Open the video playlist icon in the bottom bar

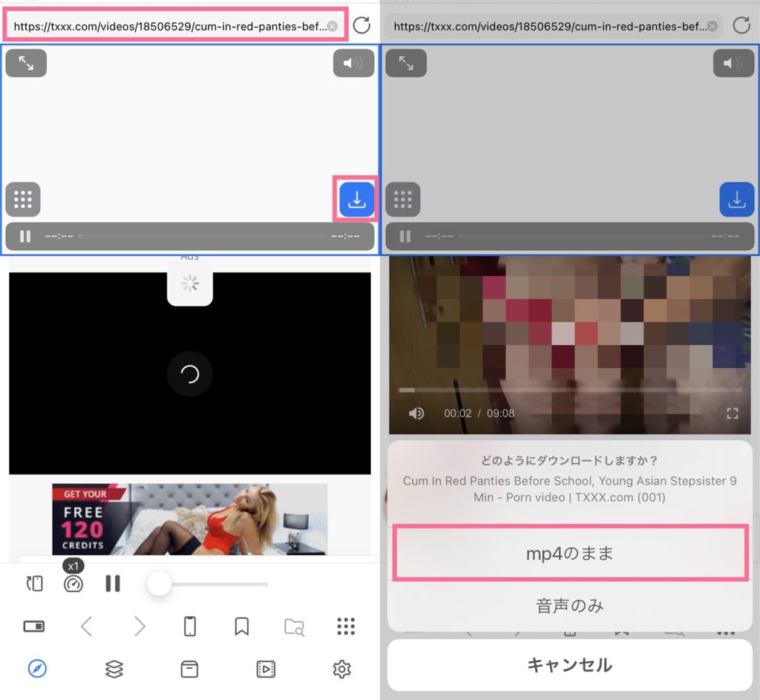(x=265, y=669)
